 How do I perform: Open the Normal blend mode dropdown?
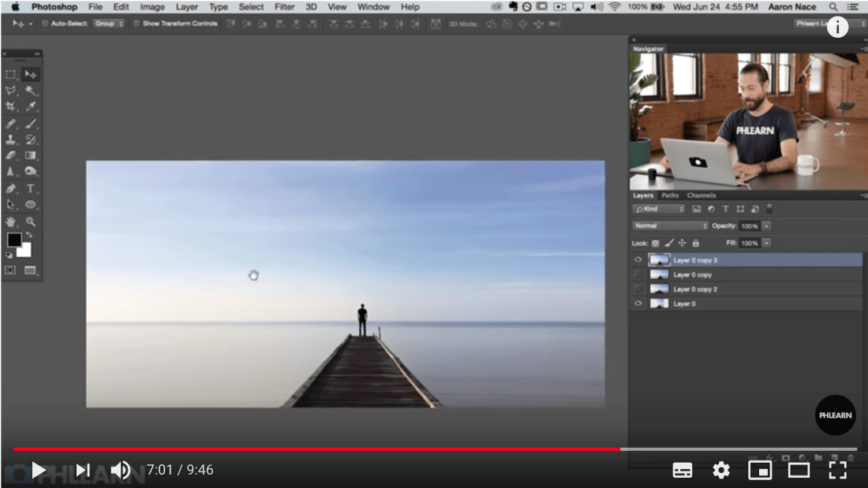pos(671,226)
